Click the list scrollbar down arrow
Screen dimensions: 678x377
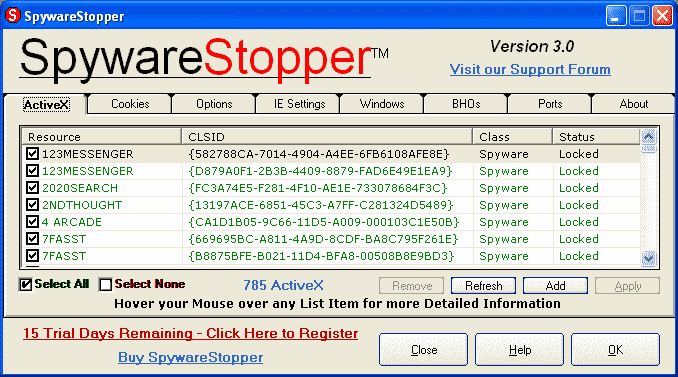648,259
